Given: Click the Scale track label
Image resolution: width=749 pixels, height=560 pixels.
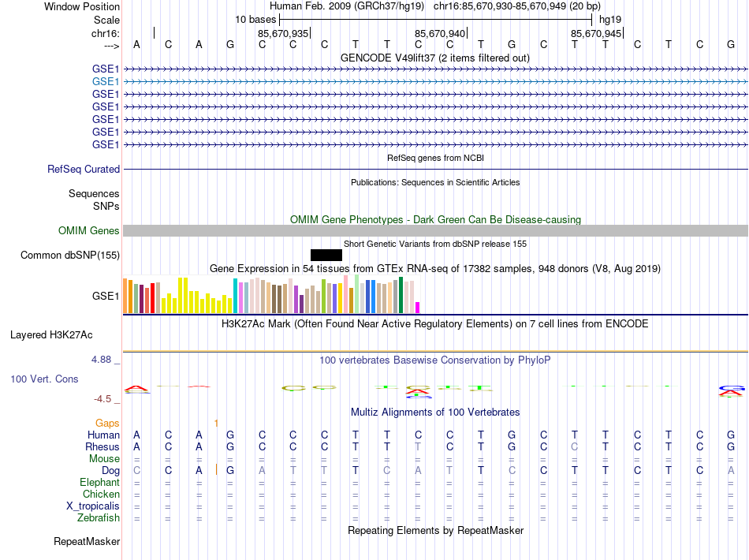Looking at the screenshot, I should pyautogui.click(x=106, y=20).
